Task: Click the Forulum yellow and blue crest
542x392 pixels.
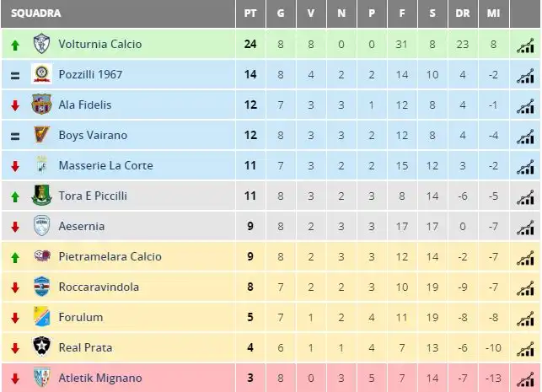Action: tap(42, 316)
